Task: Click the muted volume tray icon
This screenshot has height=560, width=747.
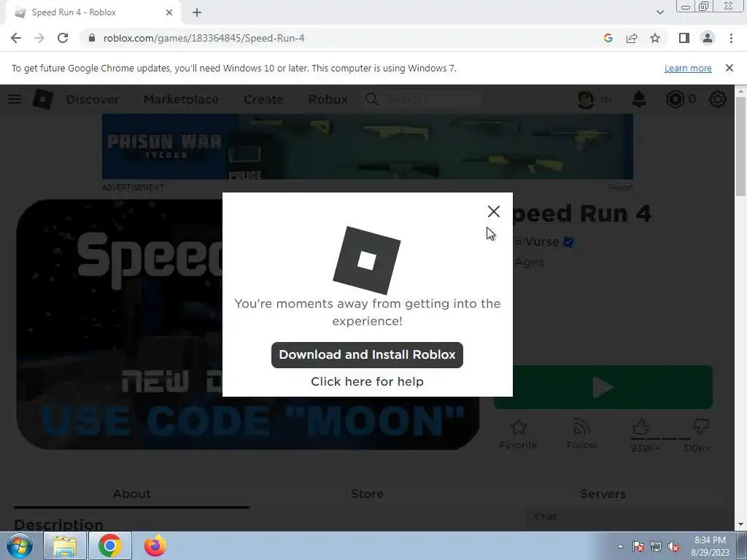Action: click(x=673, y=546)
